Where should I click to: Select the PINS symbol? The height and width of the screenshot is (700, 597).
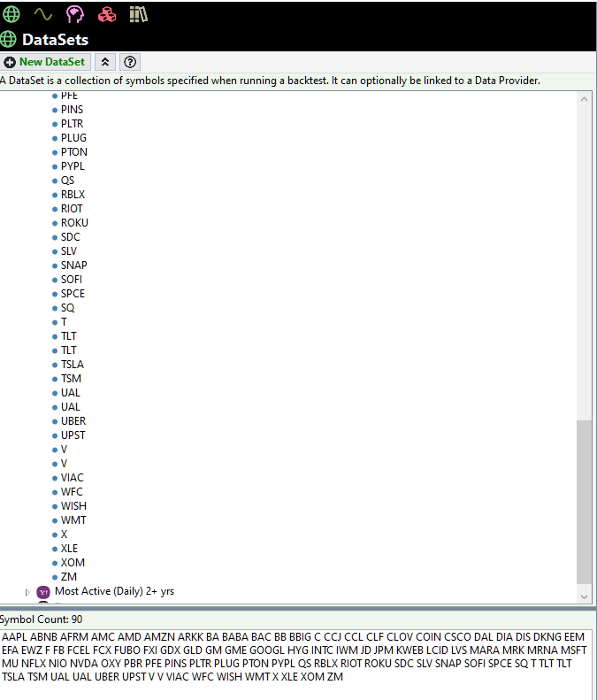(x=72, y=110)
